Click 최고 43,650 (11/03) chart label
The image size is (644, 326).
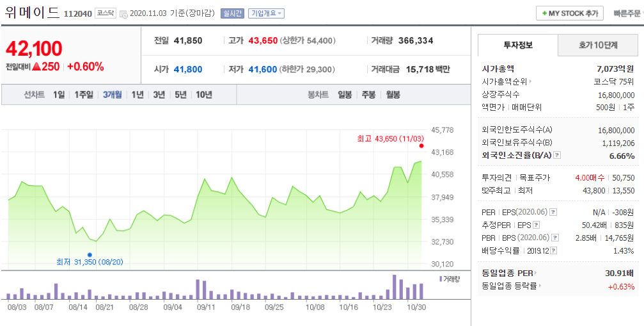[x=390, y=138]
